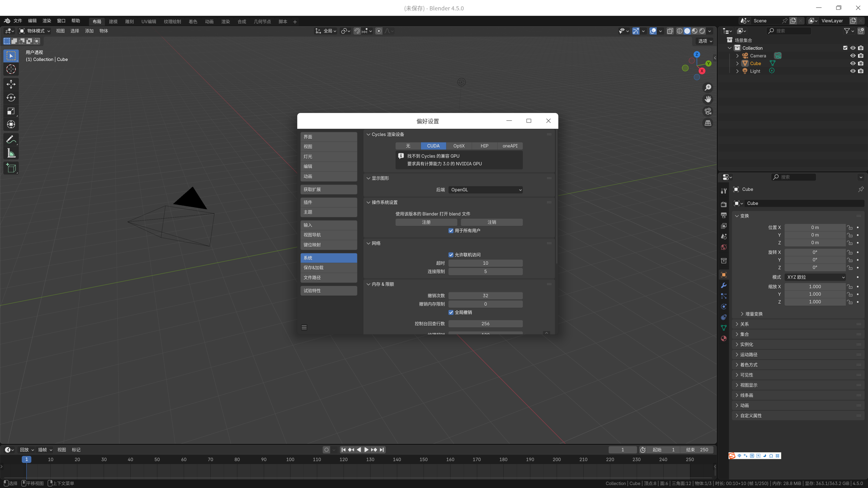Open the 获取扩展 preferences section
The height and width of the screenshot is (488, 868).
click(x=329, y=190)
